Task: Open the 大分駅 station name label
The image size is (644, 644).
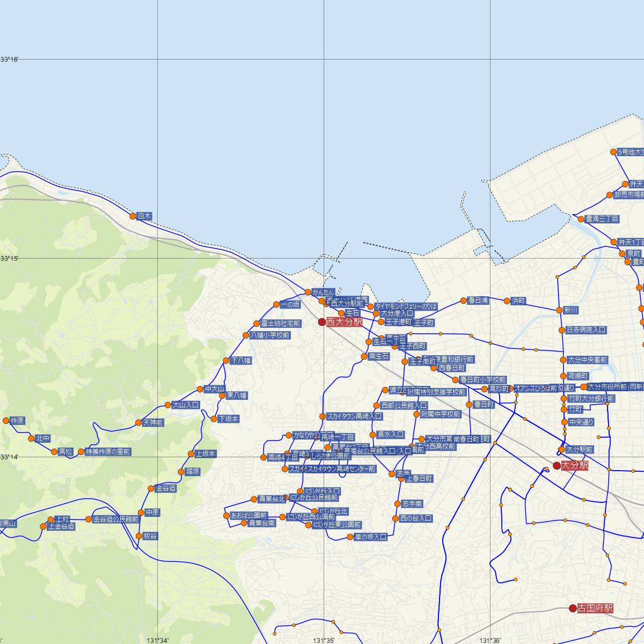Action: [x=575, y=465]
